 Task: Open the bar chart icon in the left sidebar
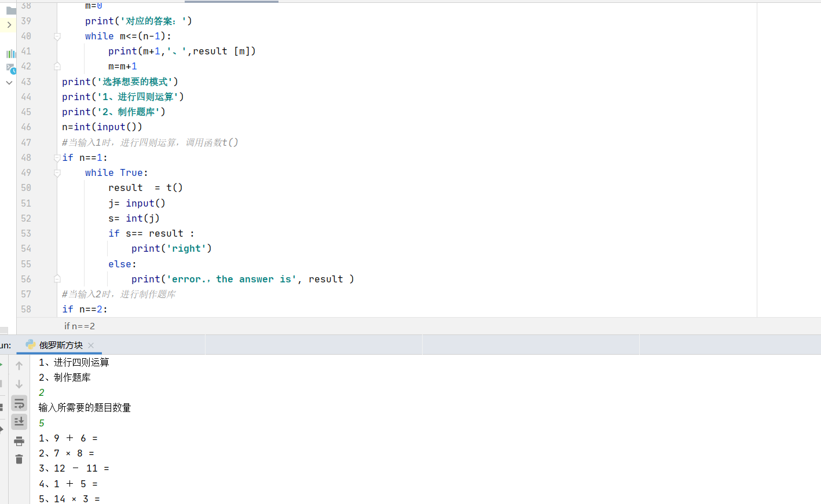pyautogui.click(x=11, y=54)
